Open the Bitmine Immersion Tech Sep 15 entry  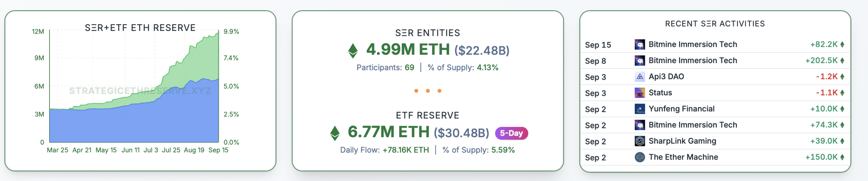(x=692, y=44)
